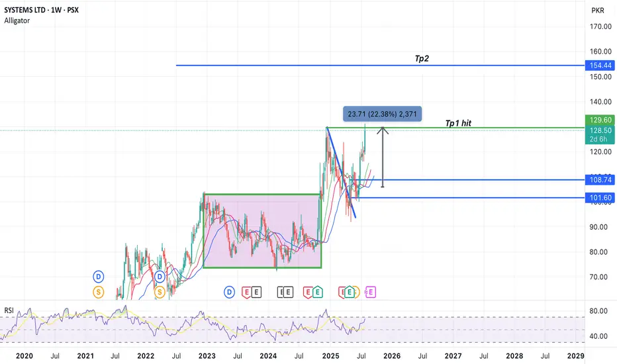Open the PKR currency selector
This screenshot has width=617, height=364.
point(598,10)
